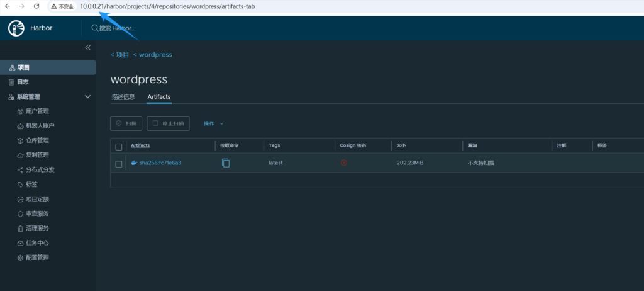Click the browser reload icon
Viewport: 644px width, 291px height.
point(36,6)
